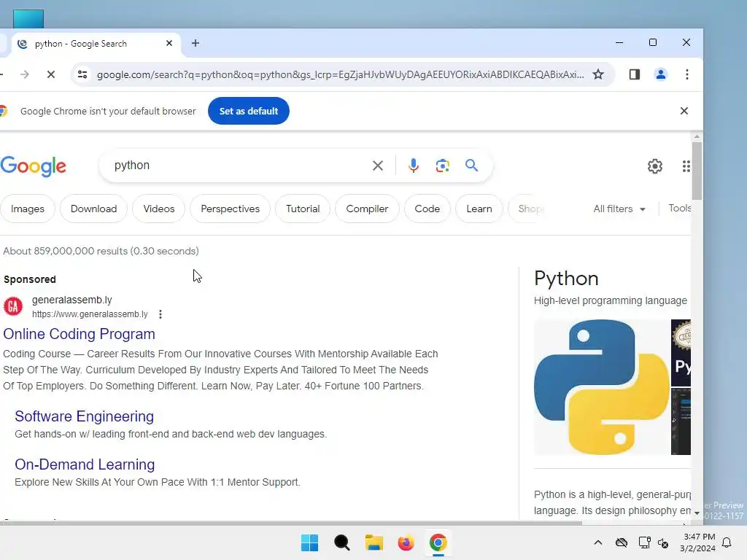Pick the Learn filter chip
Image resolution: width=747 pixels, height=560 pixels.
coord(479,209)
